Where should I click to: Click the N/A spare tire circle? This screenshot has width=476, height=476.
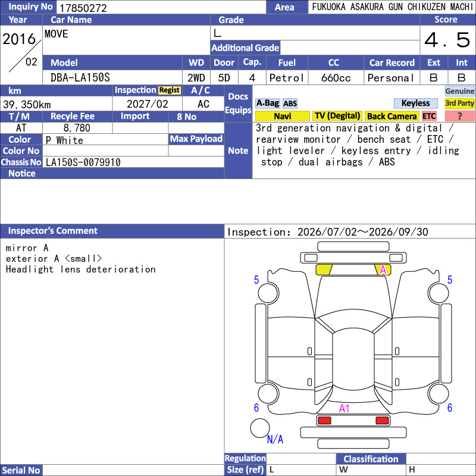coord(260,428)
